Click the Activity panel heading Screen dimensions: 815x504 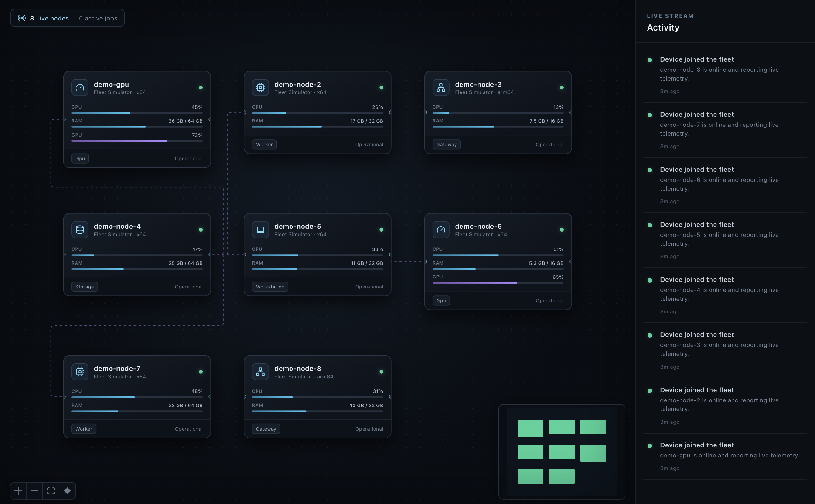point(663,27)
